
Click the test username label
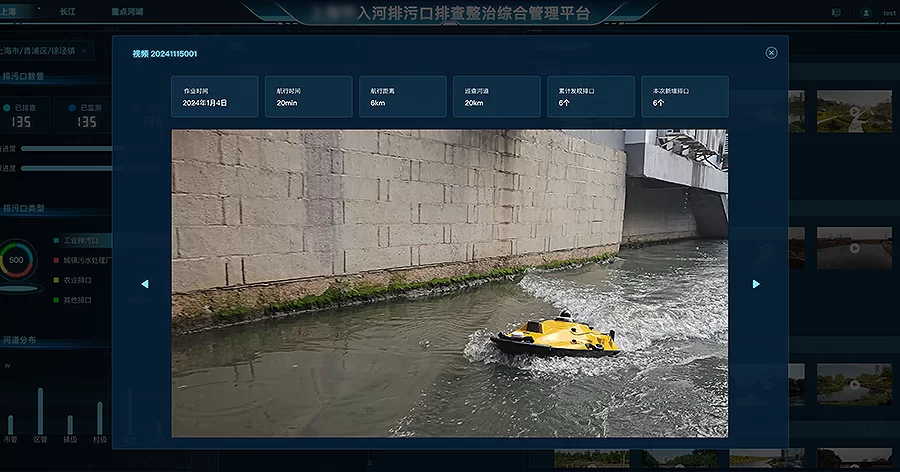889,13
